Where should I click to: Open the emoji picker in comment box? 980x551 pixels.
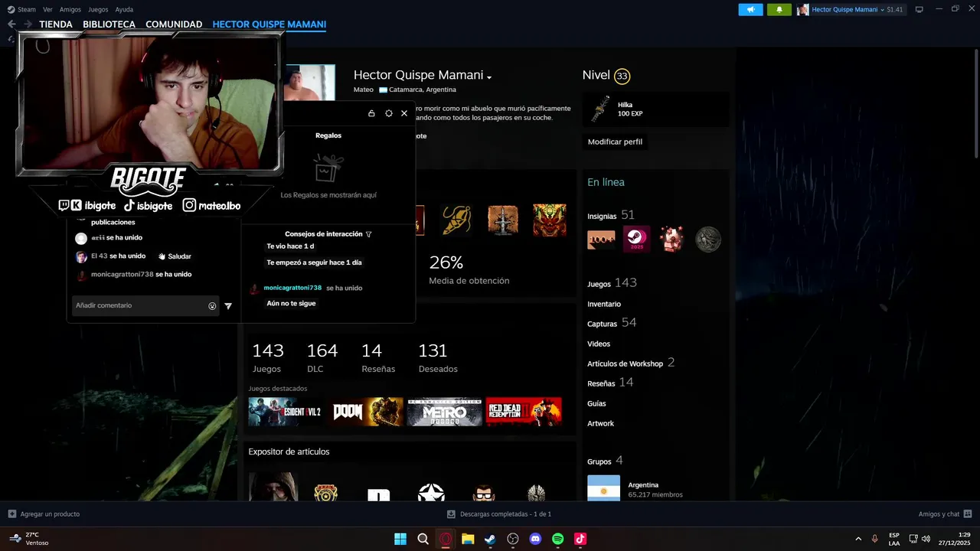212,306
